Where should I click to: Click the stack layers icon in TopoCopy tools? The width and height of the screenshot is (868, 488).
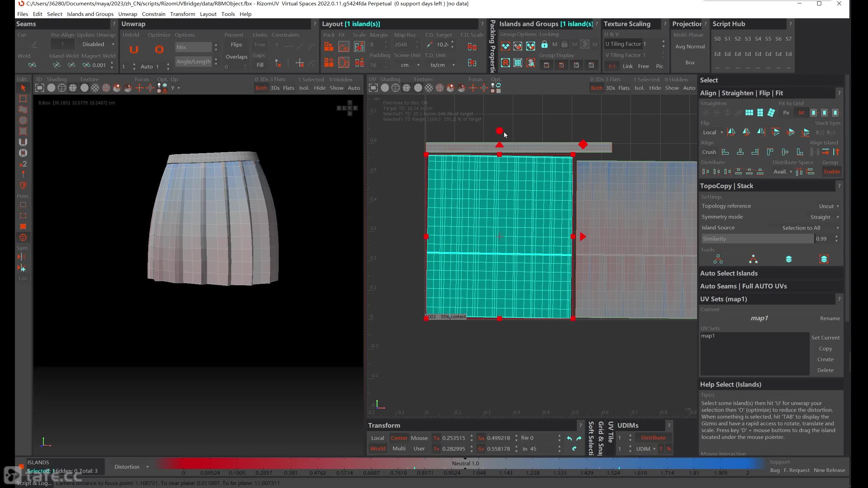click(789, 259)
